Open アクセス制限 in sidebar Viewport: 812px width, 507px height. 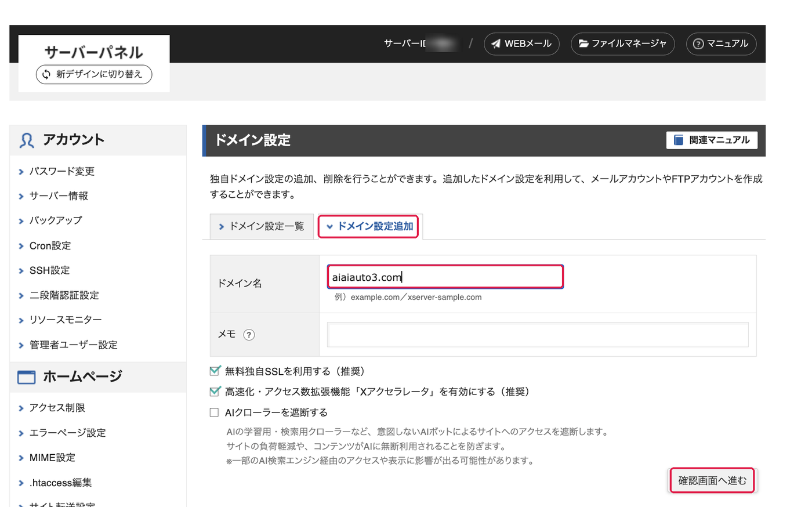coord(57,408)
